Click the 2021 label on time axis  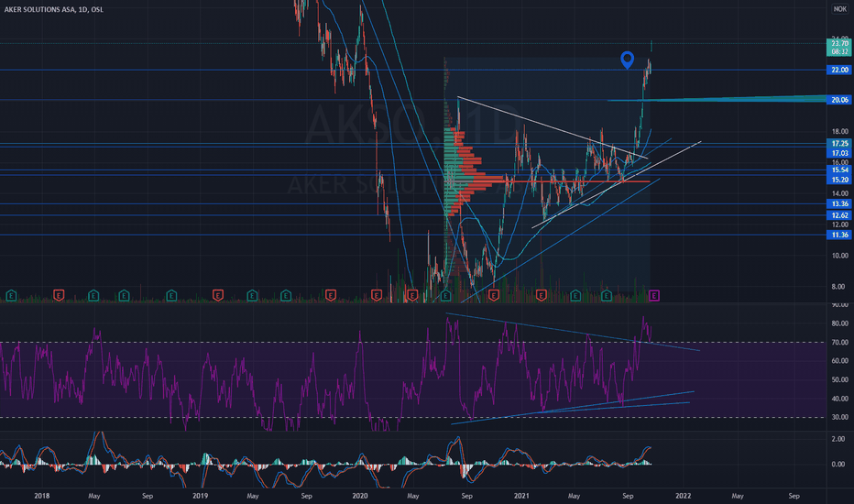(x=521, y=496)
